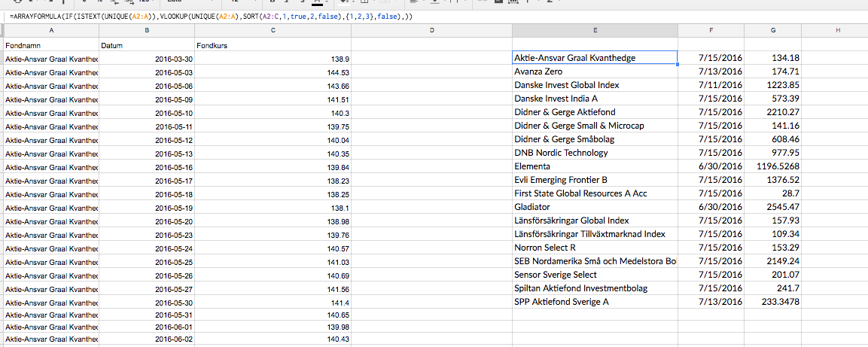
Task: Select column A header
Action: pos(51,31)
